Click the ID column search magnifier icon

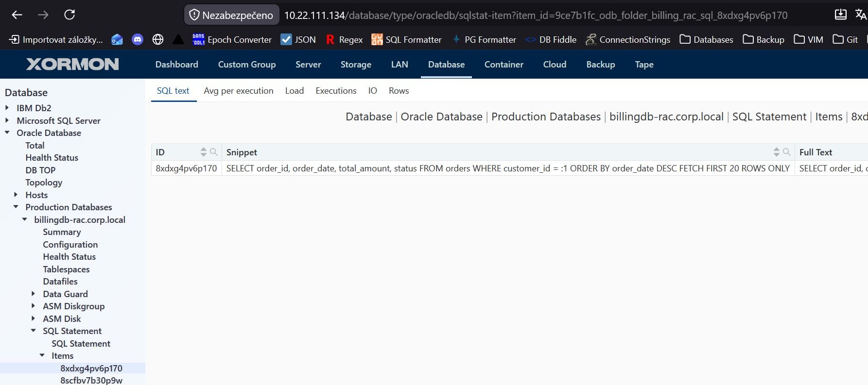pos(213,152)
